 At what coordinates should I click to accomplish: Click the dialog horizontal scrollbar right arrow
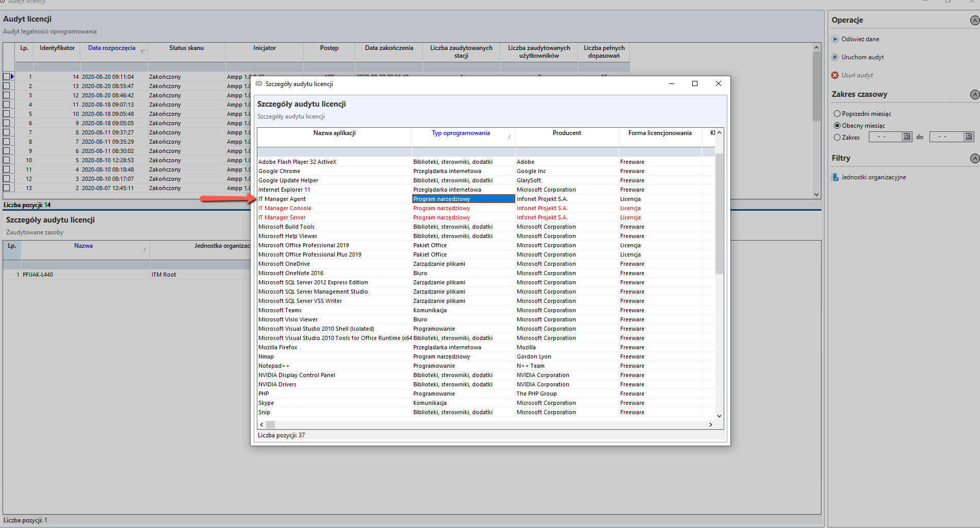(711, 425)
